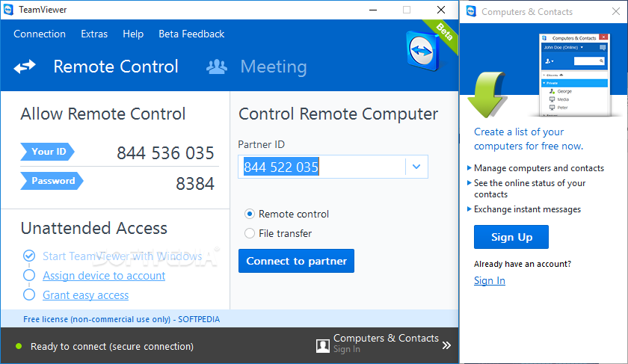Toggle Start TeamViewer with Windows checkmark
Image resolution: width=628 pixels, height=364 pixels.
click(29, 256)
